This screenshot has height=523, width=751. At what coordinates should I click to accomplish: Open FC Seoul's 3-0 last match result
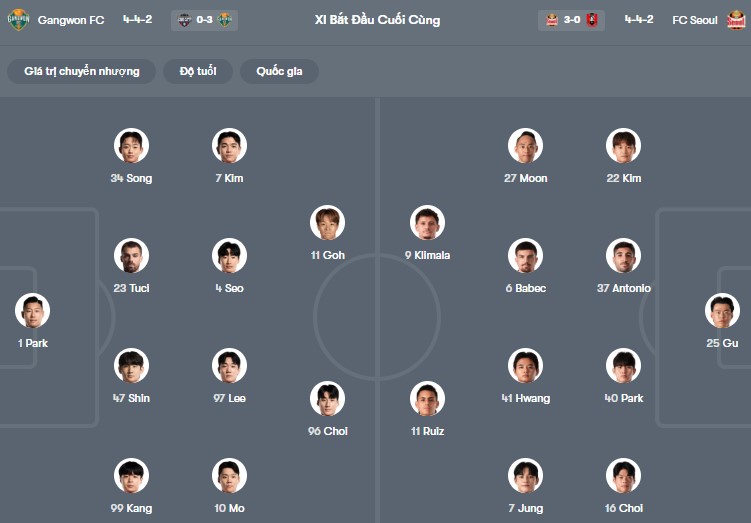click(571, 20)
